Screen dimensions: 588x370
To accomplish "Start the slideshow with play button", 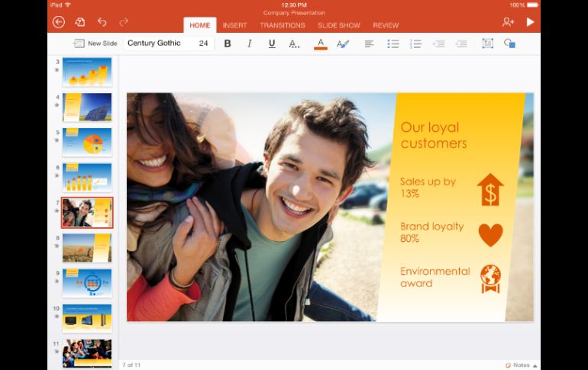I will [x=530, y=22].
